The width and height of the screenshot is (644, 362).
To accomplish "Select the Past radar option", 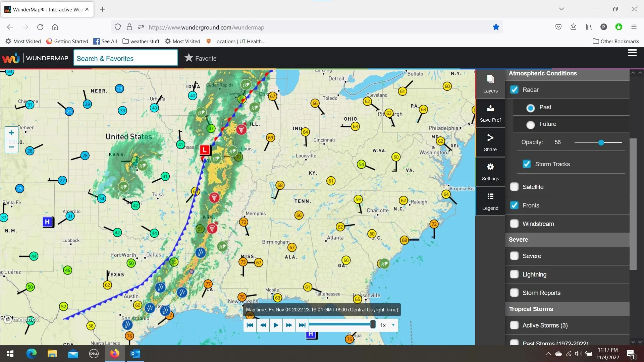I will [531, 108].
